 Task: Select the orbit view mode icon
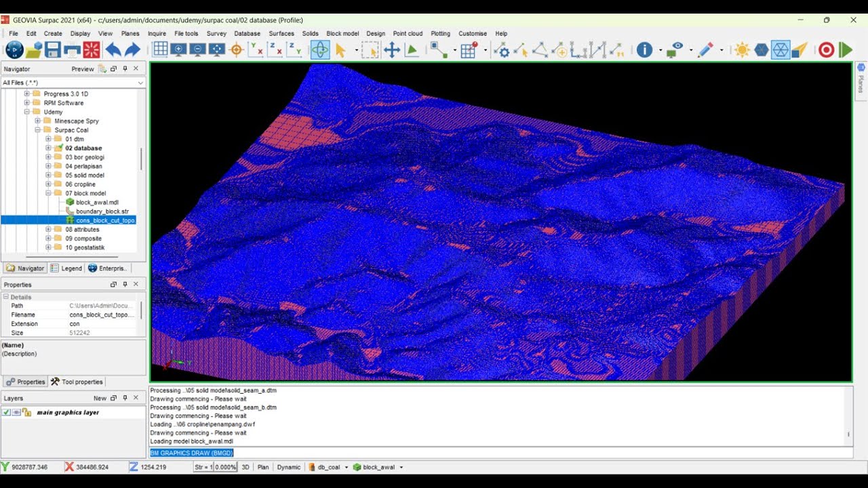(320, 49)
